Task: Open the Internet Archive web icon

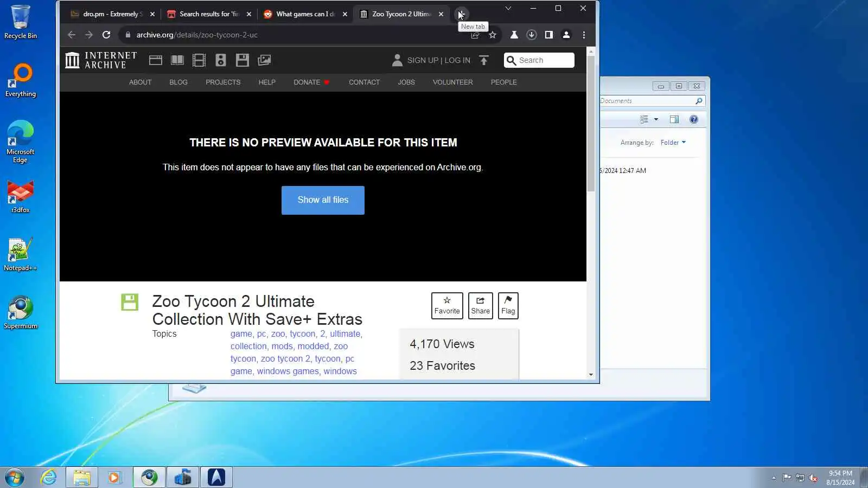Action: pos(156,60)
